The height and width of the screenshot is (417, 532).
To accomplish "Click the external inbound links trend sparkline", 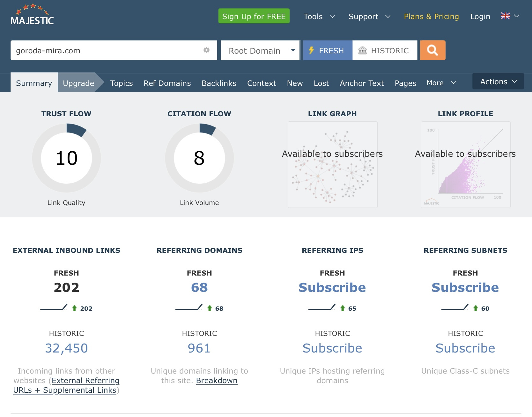I will (x=54, y=307).
